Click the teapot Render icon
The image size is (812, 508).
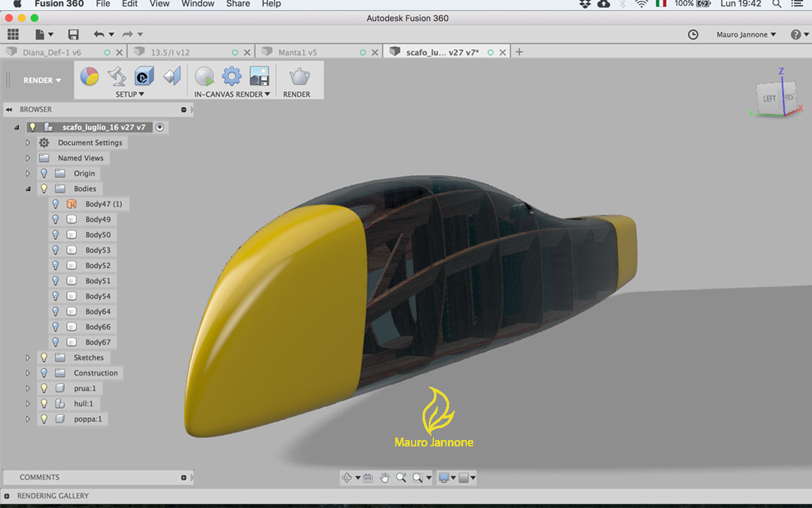pyautogui.click(x=299, y=77)
